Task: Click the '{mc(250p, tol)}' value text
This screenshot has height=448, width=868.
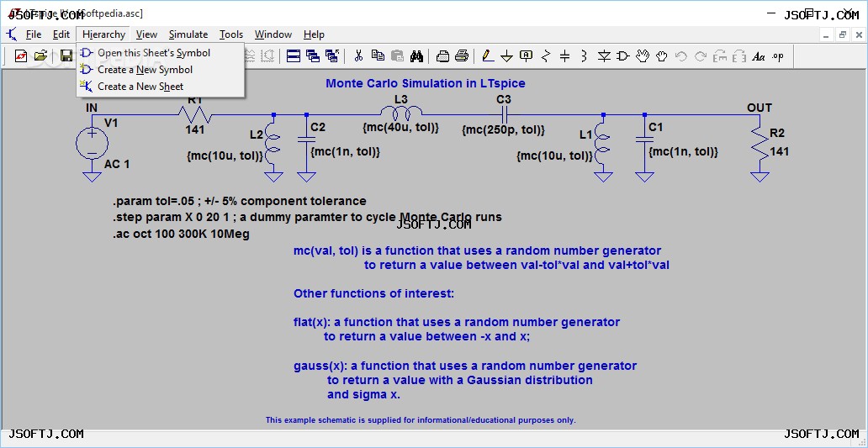Action: pos(504,130)
